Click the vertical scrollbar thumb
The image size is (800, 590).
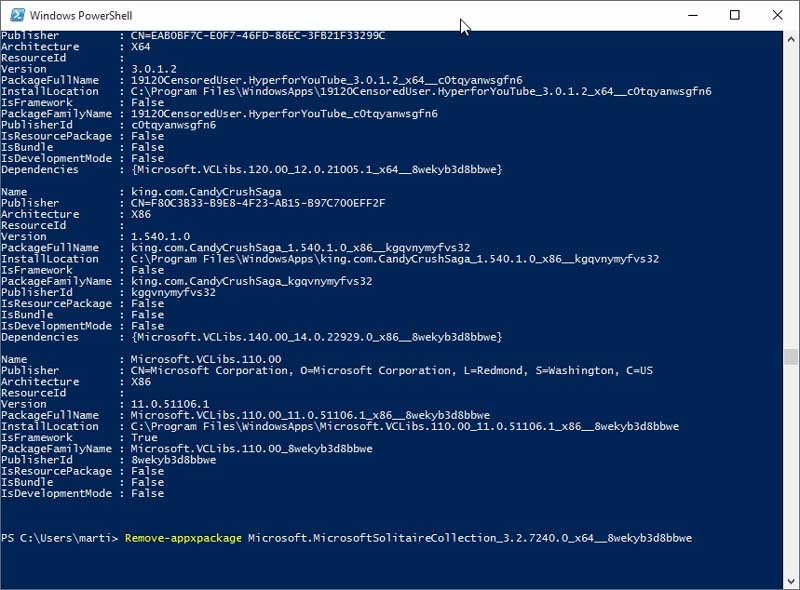(x=791, y=357)
